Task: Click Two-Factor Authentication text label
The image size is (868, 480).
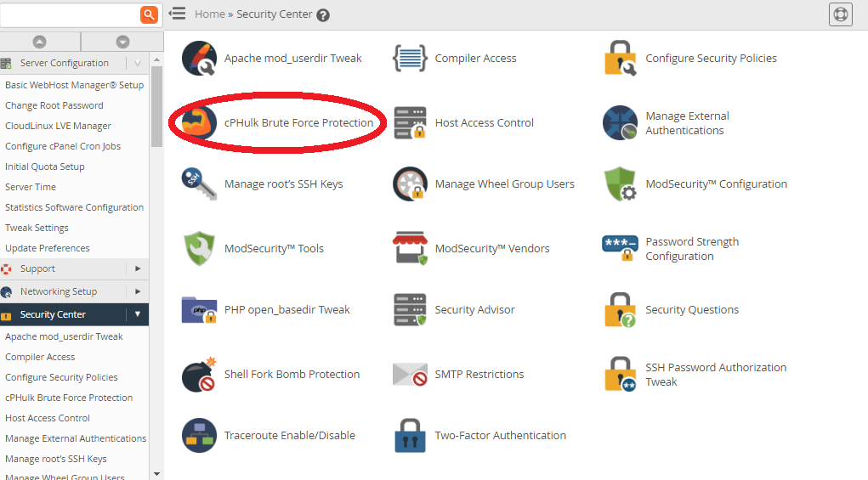Action: pos(501,436)
